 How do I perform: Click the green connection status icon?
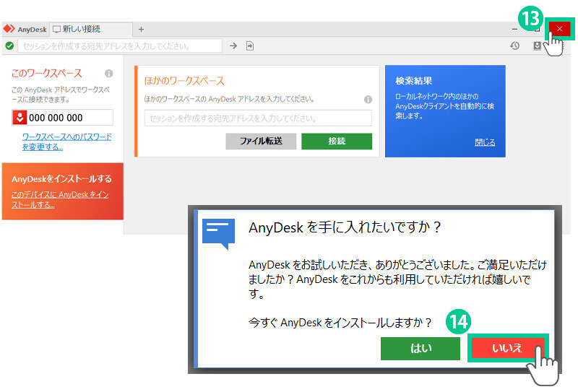point(9,45)
